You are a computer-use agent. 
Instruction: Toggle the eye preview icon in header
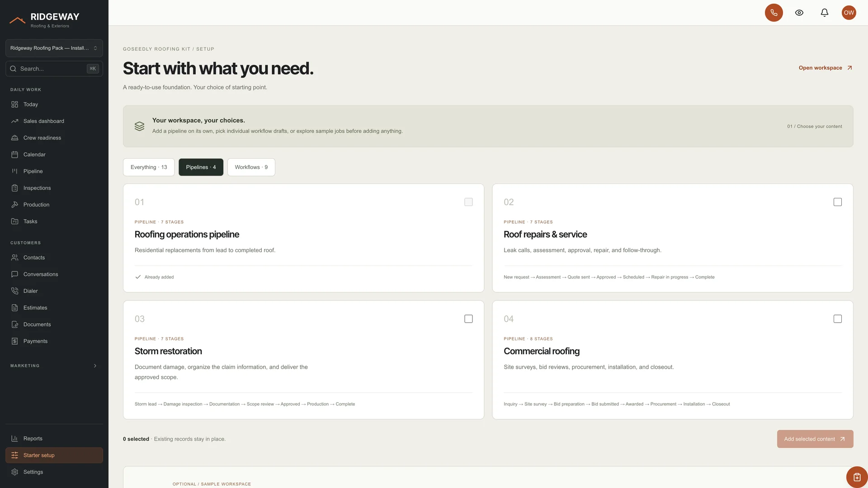click(x=799, y=13)
